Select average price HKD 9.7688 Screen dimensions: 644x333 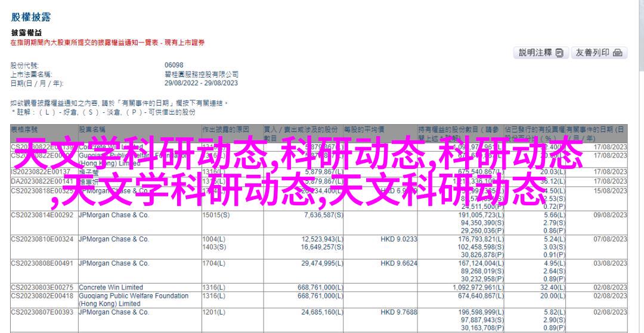pyautogui.click(x=399, y=313)
